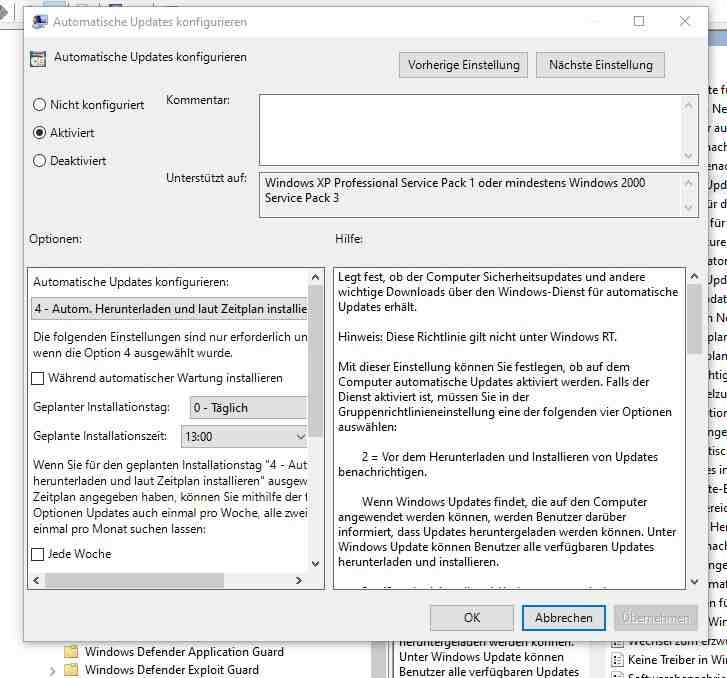Screen dimensions: 727x678
Task: Cancel dialog with Abbrechen
Action: click(564, 618)
